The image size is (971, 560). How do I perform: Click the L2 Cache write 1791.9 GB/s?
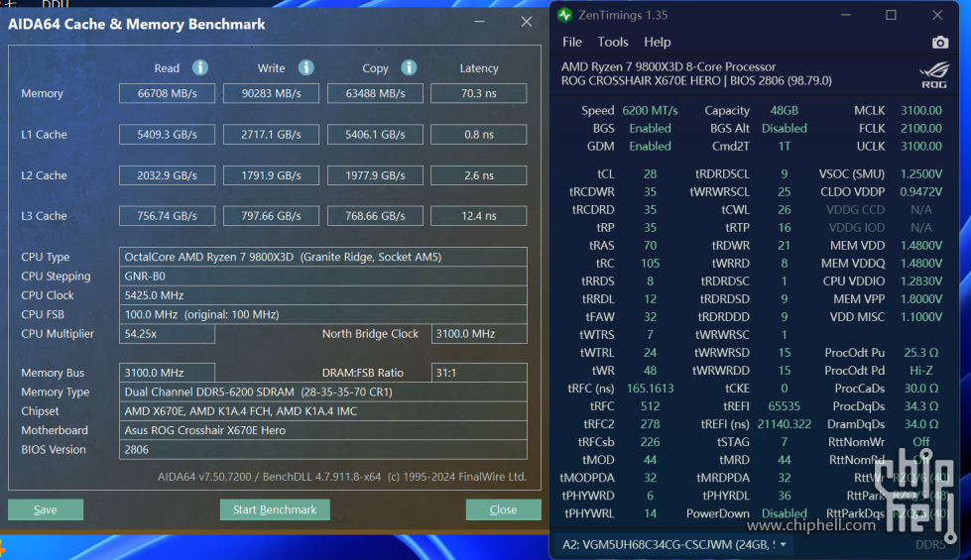[271, 175]
